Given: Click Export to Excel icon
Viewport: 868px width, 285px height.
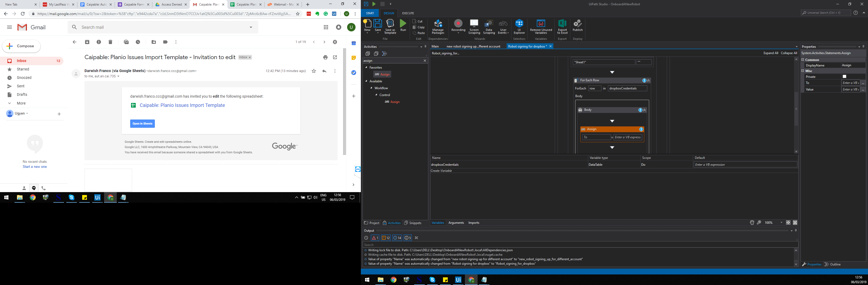Looking at the screenshot, I should point(562,26).
